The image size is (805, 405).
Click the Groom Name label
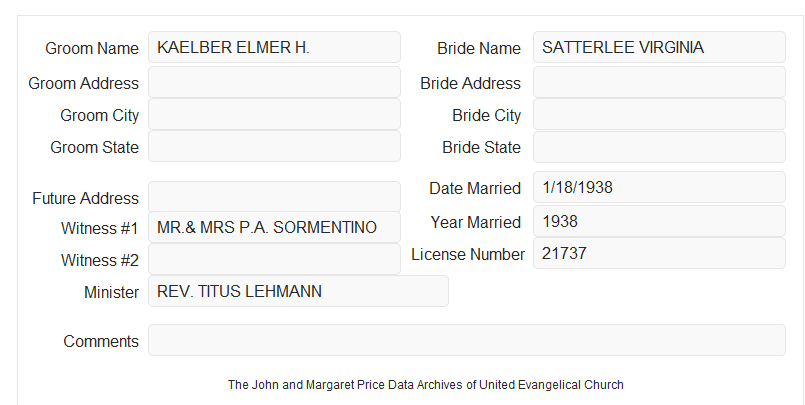point(92,48)
